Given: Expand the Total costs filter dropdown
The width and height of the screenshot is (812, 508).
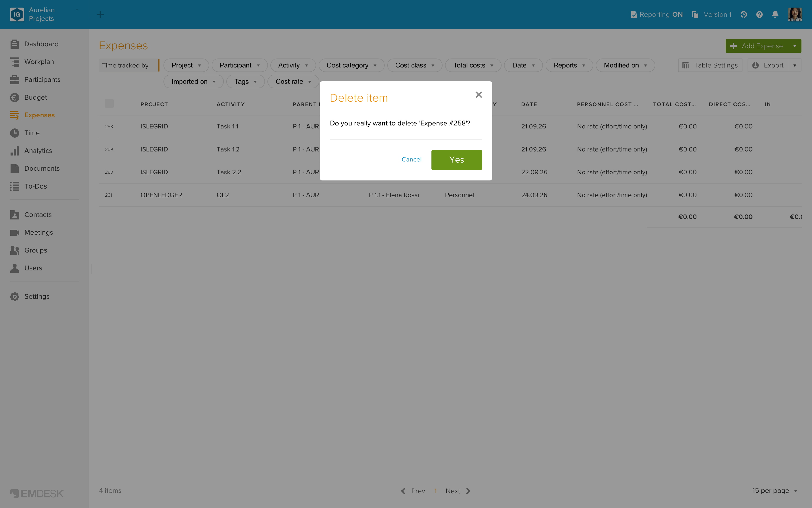Looking at the screenshot, I should [473, 66].
